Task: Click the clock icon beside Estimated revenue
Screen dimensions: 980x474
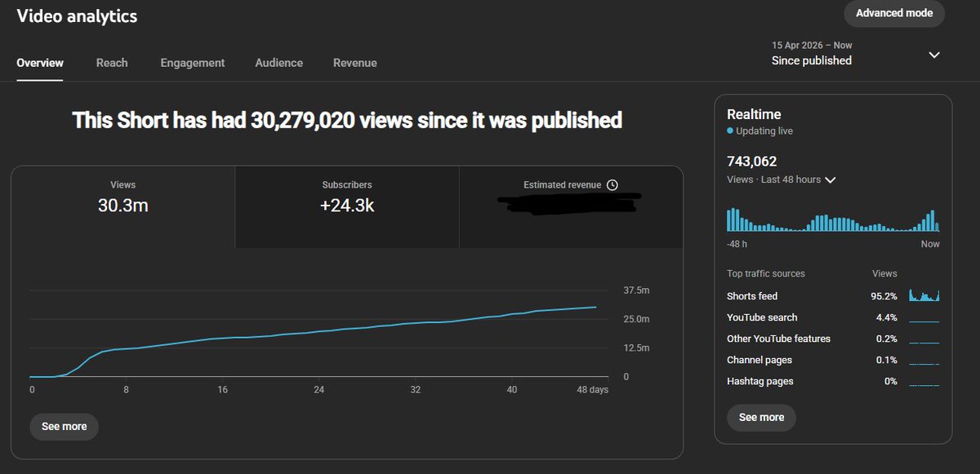Action: click(x=612, y=185)
